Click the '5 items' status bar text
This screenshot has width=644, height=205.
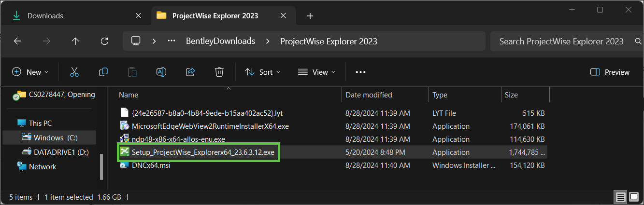[21, 197]
